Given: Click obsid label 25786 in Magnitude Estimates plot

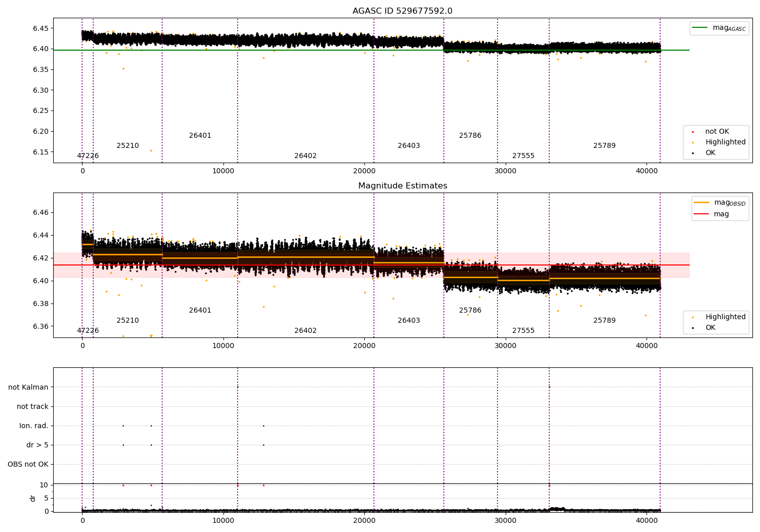Looking at the screenshot, I should (x=470, y=311).
